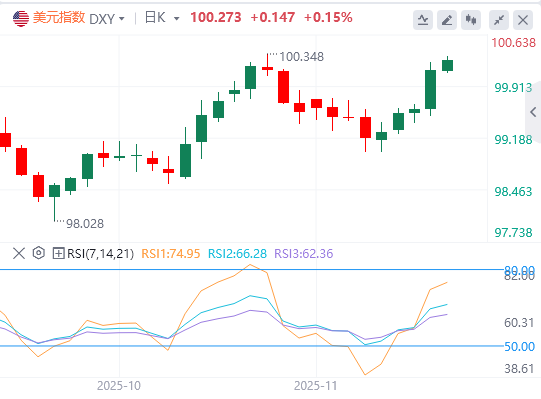Close the chart with top X icon

(x=523, y=20)
